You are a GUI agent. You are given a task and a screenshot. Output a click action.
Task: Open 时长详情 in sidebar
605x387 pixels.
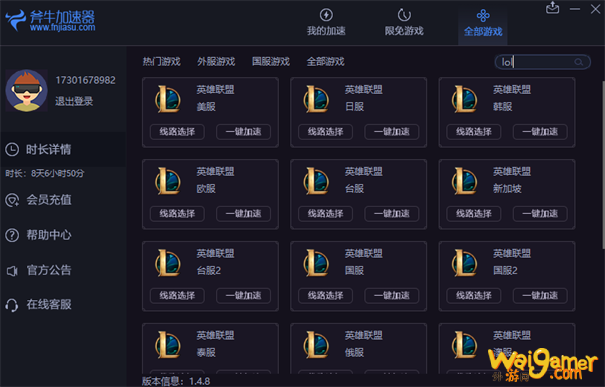[x=63, y=149]
